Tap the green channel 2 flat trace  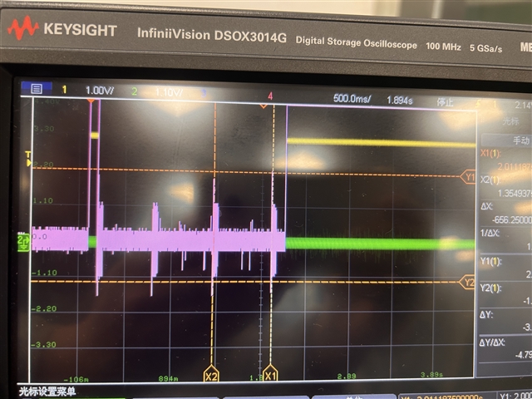pyautogui.click(x=380, y=244)
